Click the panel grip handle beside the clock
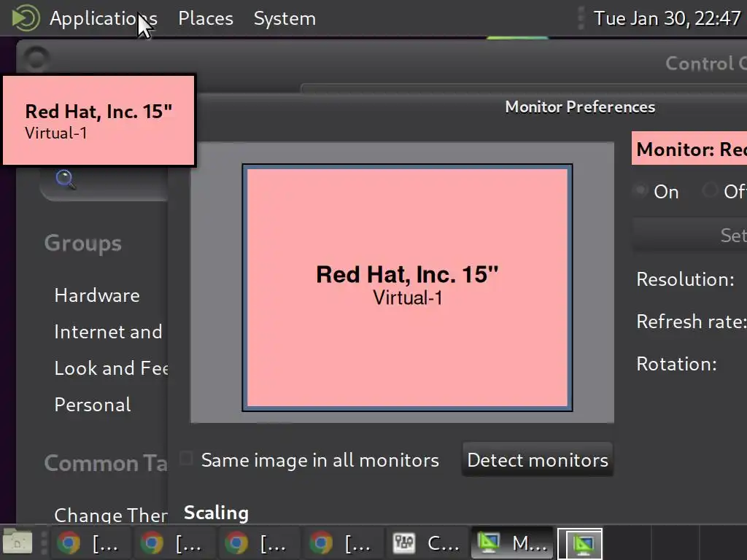This screenshot has width=747, height=560. coord(581,18)
